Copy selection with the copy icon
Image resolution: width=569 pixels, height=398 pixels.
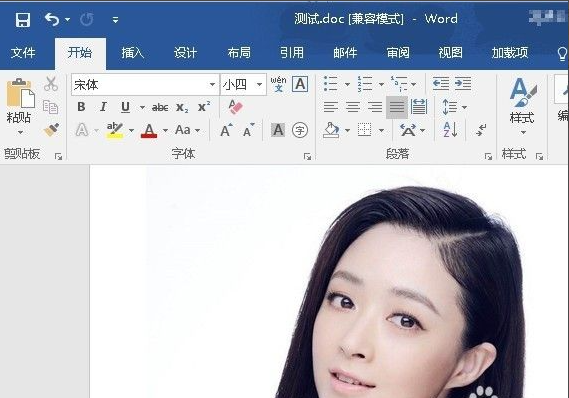click(50, 107)
